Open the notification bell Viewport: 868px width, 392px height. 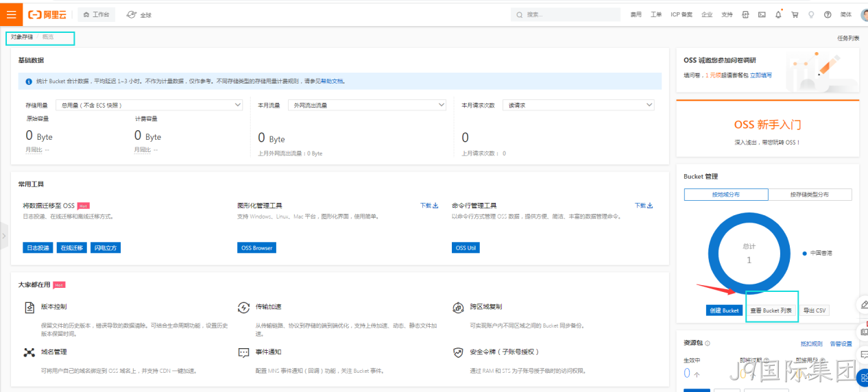[x=778, y=14]
